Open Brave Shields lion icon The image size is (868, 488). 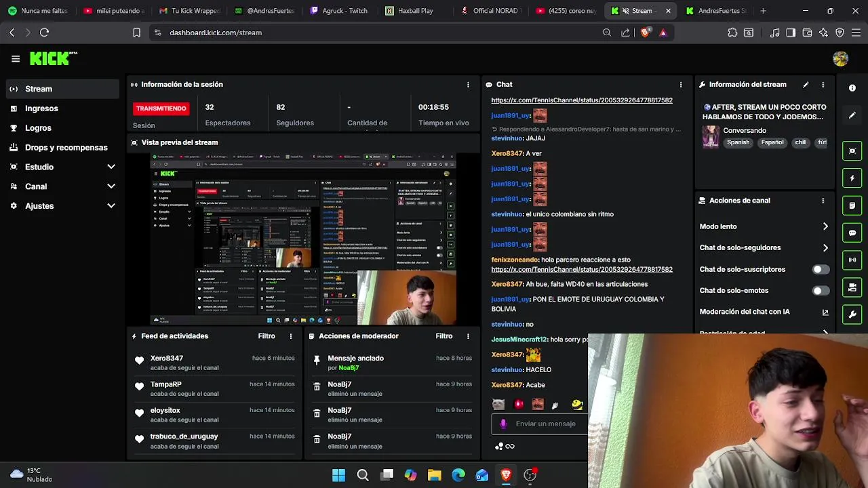pyautogui.click(x=645, y=33)
